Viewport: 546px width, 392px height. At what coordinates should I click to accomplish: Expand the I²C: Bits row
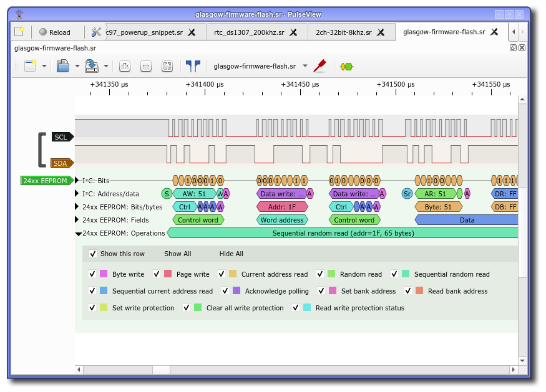point(77,181)
